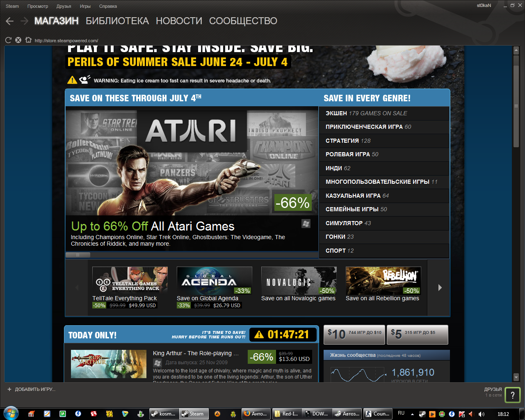525x420 pixels.
Task: Click the st0kaN account name
Action: click(484, 6)
